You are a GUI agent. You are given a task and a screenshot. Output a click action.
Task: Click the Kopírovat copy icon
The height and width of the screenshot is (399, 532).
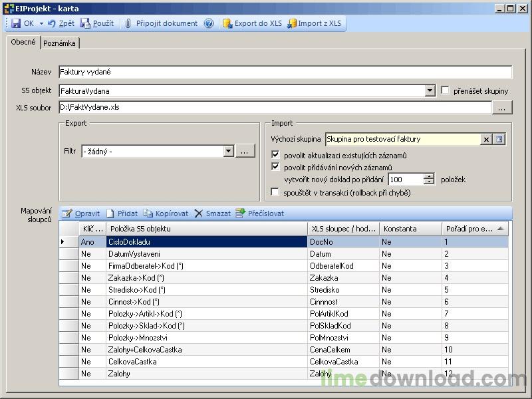[148, 213]
